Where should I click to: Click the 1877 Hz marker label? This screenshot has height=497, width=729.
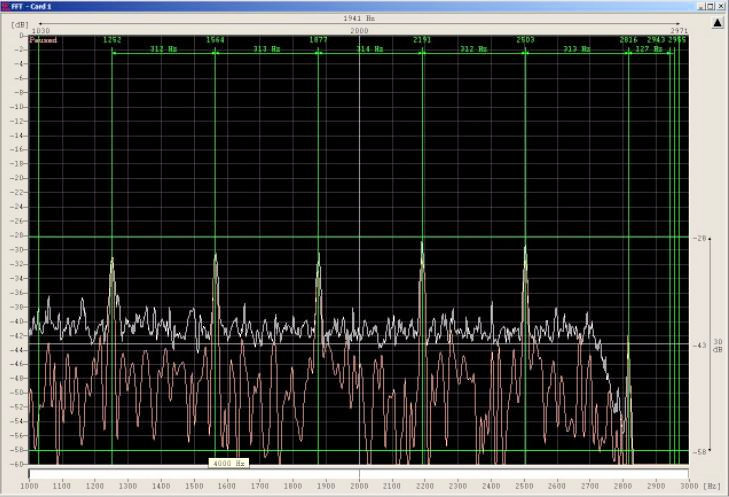[318, 40]
